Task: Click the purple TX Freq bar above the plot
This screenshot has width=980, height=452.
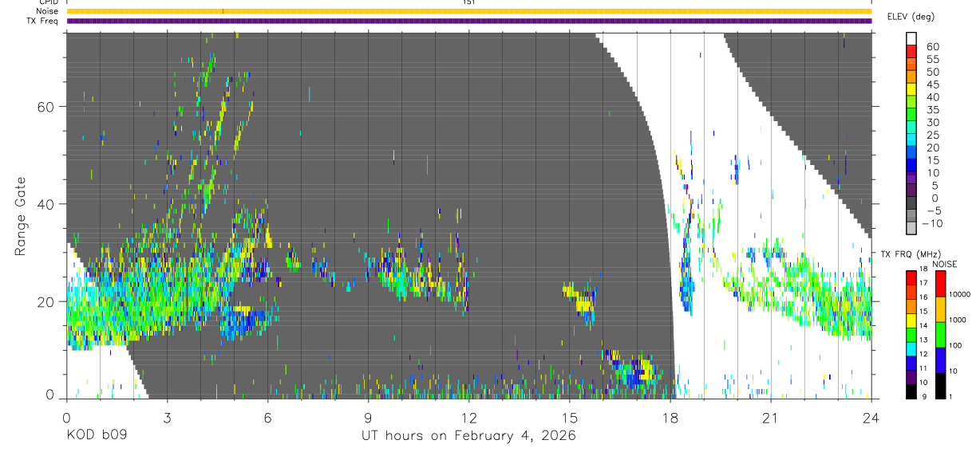Action: pyautogui.click(x=469, y=21)
